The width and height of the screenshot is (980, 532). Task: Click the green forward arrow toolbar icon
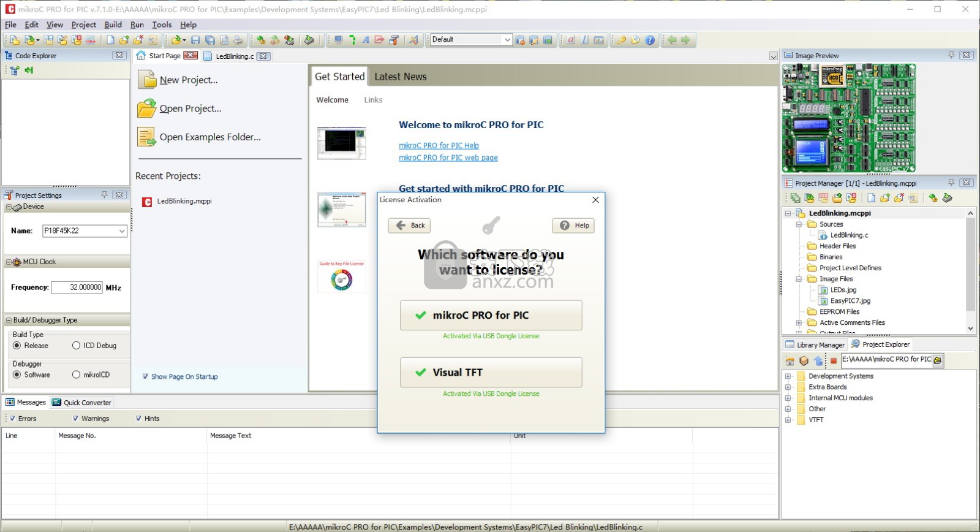pos(685,40)
